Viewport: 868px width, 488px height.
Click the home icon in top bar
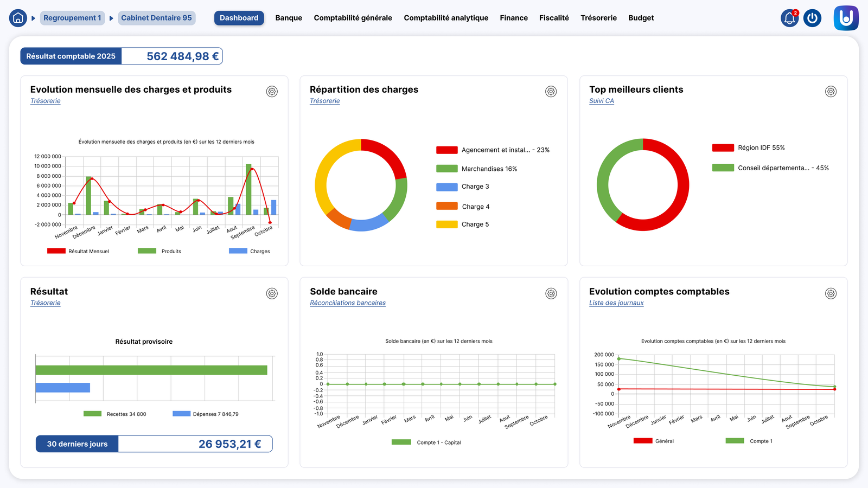tap(18, 18)
